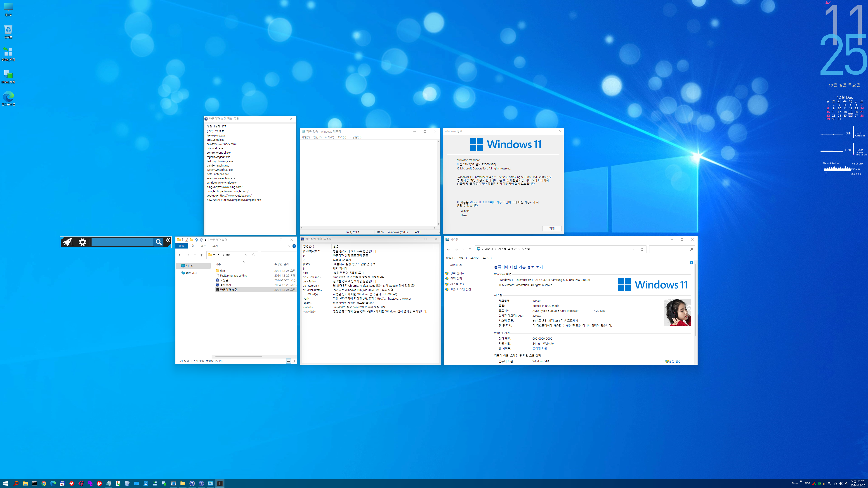Click 확인 button in Windows 정보 dialog
Image resolution: width=868 pixels, height=488 pixels.
pos(552,228)
